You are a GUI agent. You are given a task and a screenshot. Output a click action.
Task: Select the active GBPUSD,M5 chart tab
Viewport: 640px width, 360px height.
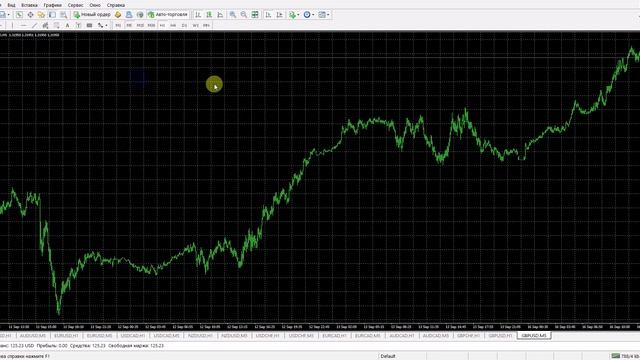coord(534,336)
